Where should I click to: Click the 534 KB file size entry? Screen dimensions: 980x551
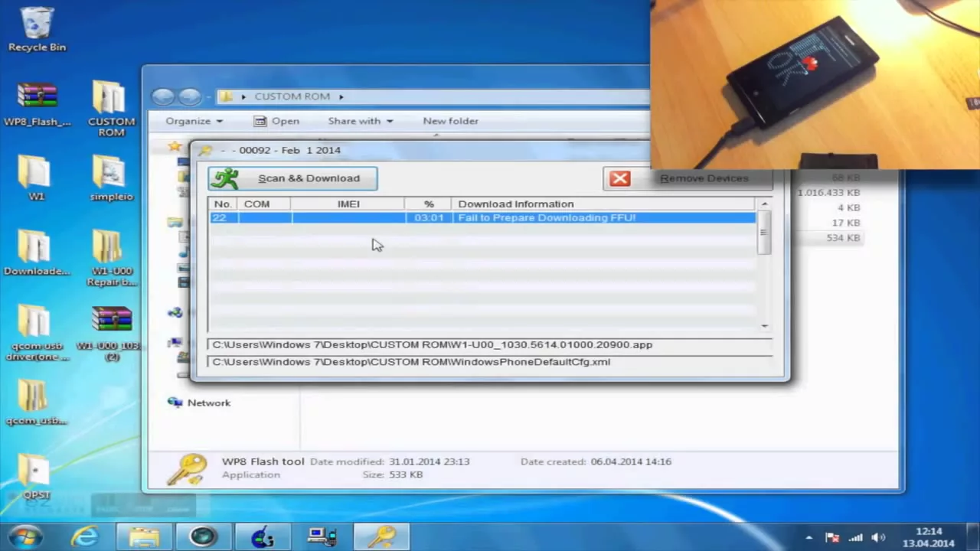[842, 238]
